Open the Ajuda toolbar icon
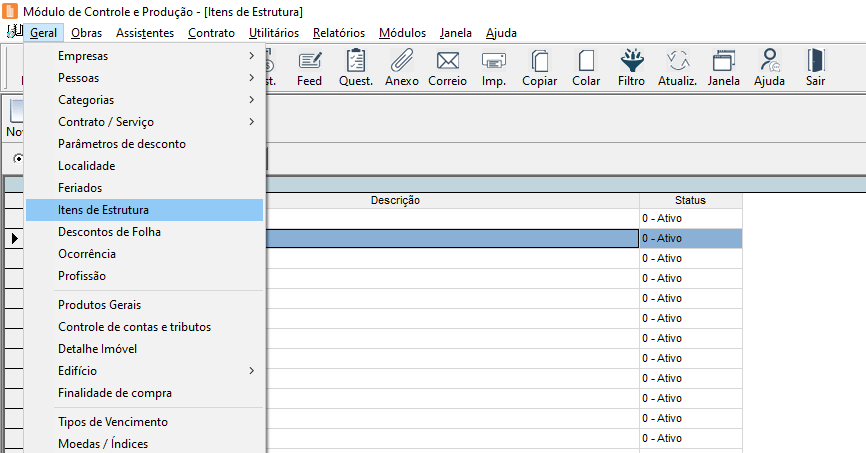The width and height of the screenshot is (866, 453). coord(769,67)
